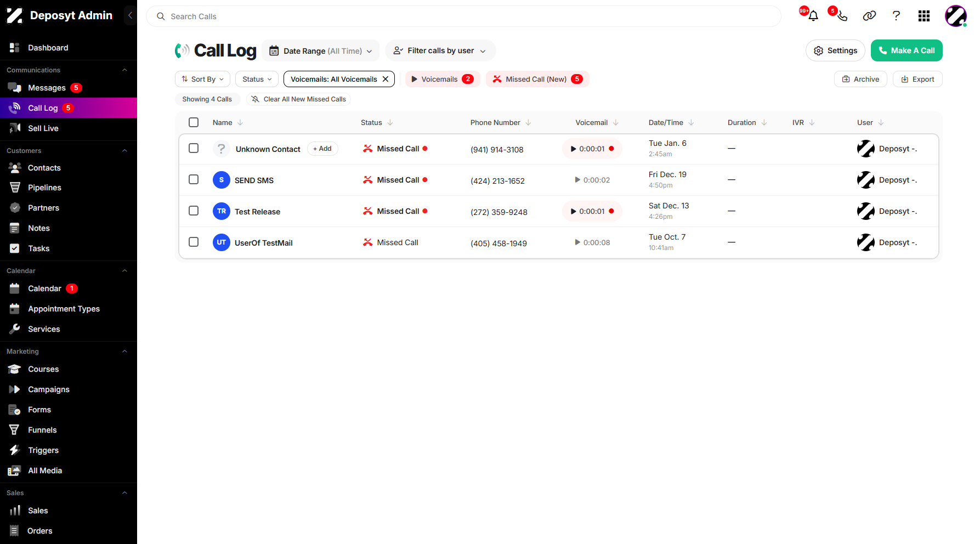
Task: Collapse the sidebar with the arrow icon
Action: click(130, 15)
